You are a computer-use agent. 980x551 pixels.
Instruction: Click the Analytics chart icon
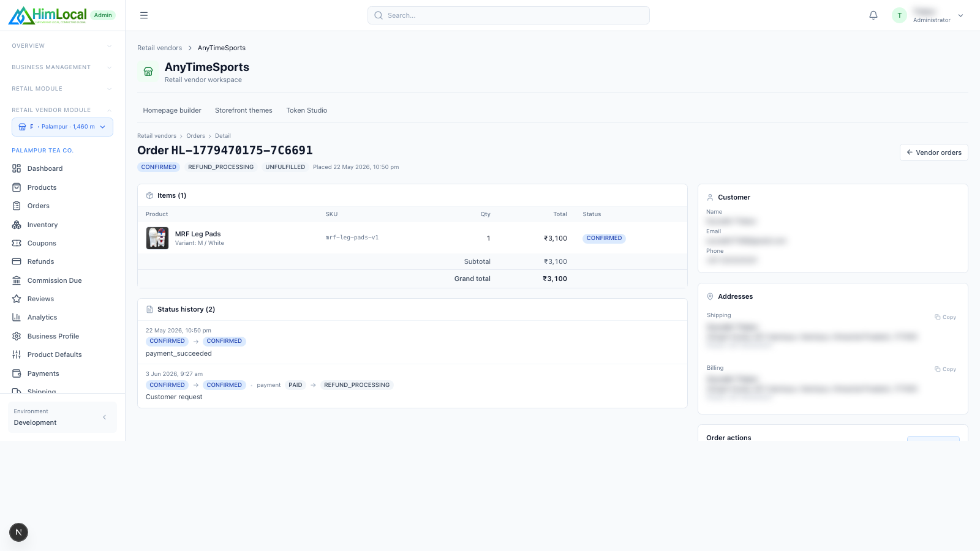(x=17, y=317)
